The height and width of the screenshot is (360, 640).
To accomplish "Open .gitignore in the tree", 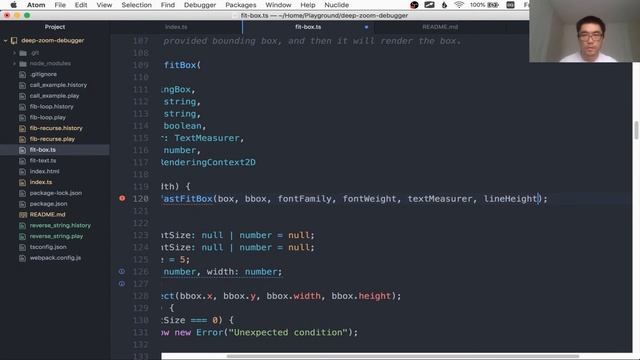I will tap(43, 74).
